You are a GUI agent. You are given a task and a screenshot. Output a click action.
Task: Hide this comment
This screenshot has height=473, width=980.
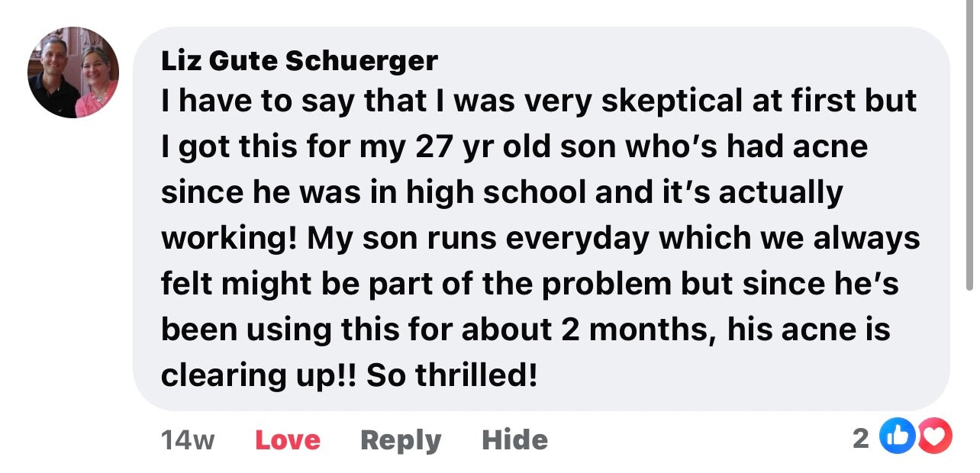pyautogui.click(x=514, y=440)
